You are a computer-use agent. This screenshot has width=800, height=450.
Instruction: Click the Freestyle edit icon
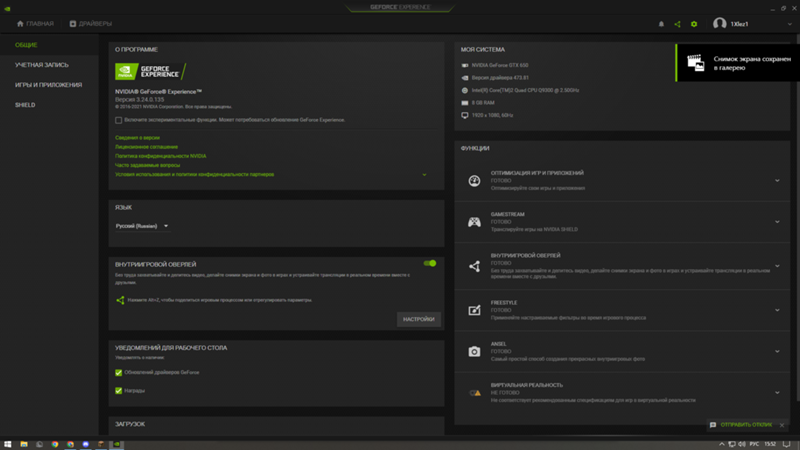pyautogui.click(x=474, y=310)
